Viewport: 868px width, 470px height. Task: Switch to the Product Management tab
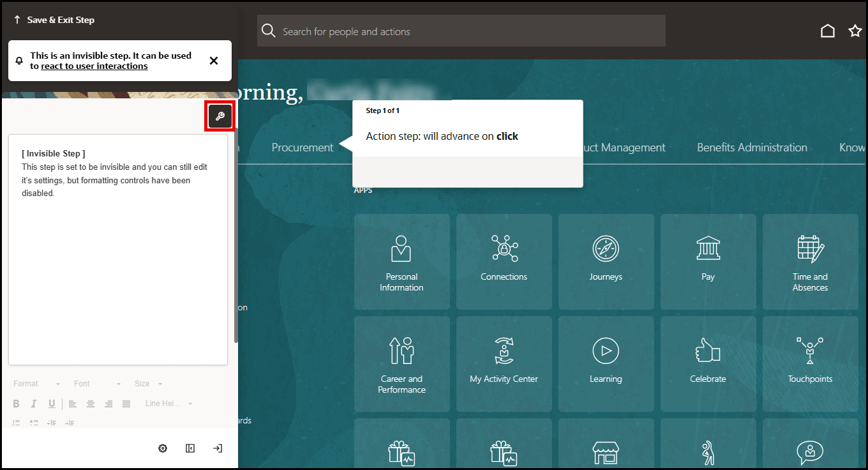[x=624, y=148]
